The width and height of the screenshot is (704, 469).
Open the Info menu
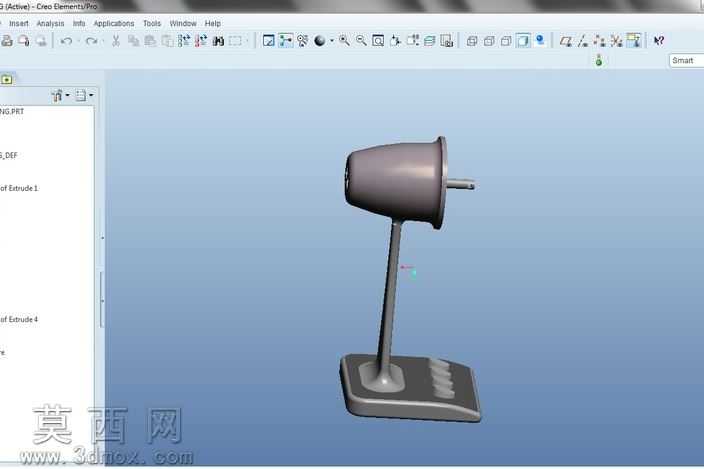79,23
